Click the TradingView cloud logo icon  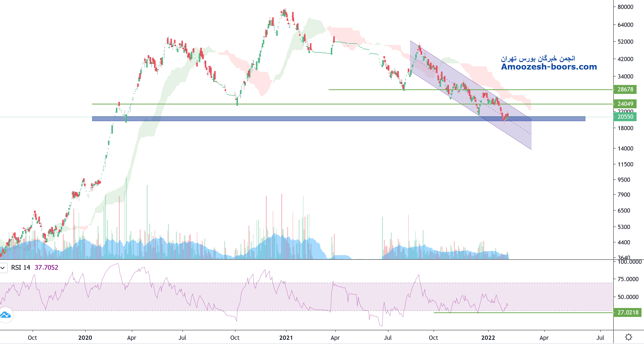coord(6,315)
